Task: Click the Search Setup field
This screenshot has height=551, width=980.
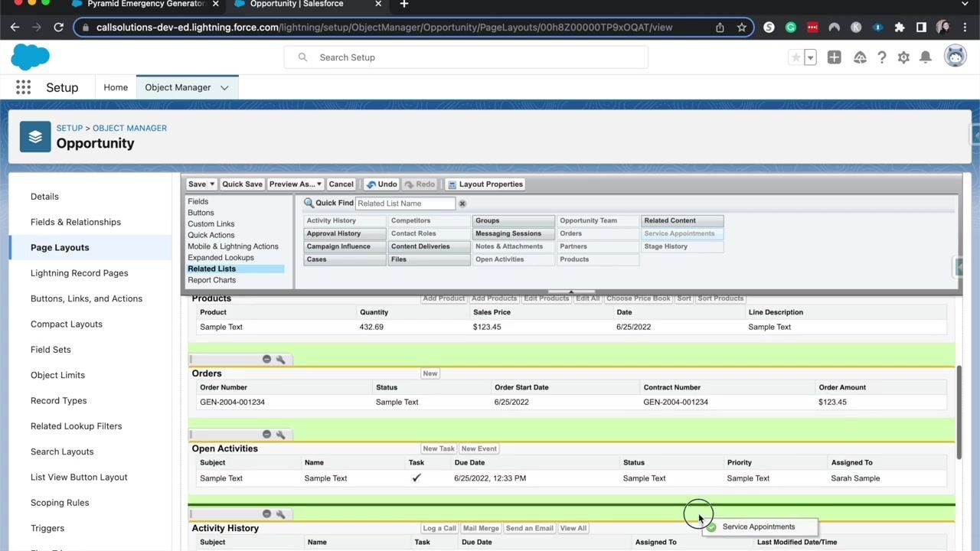Action: [x=465, y=57]
